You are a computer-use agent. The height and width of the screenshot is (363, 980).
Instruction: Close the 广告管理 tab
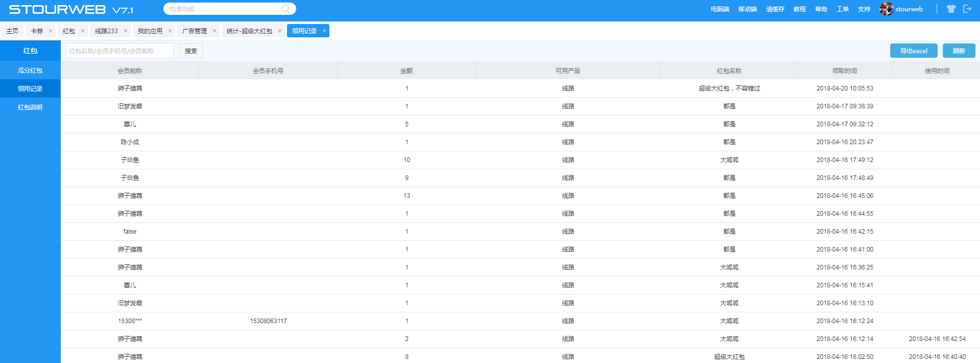tap(214, 31)
